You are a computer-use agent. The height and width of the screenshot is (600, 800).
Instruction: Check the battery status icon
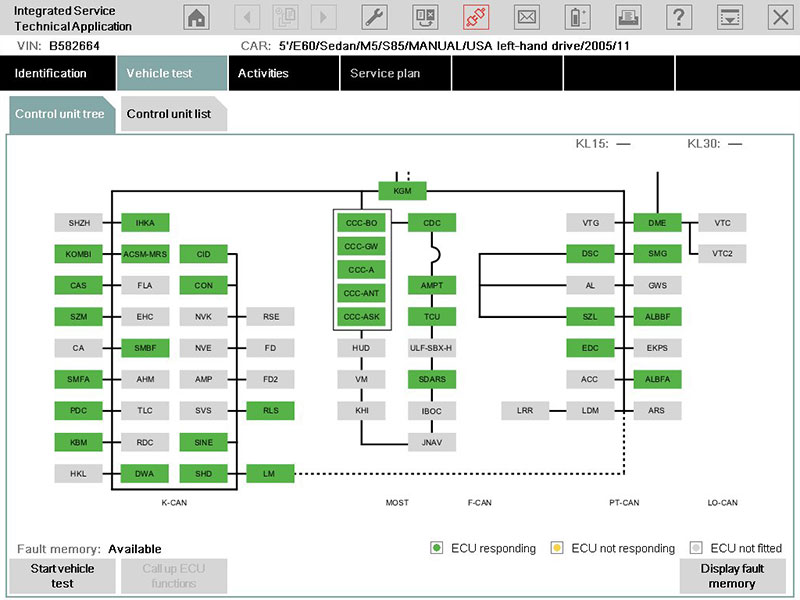click(x=578, y=17)
